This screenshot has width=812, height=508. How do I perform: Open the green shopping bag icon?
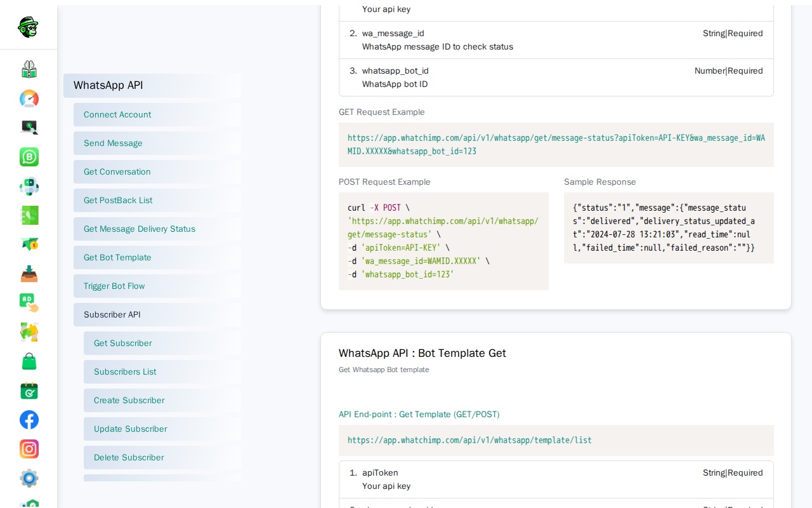29,361
